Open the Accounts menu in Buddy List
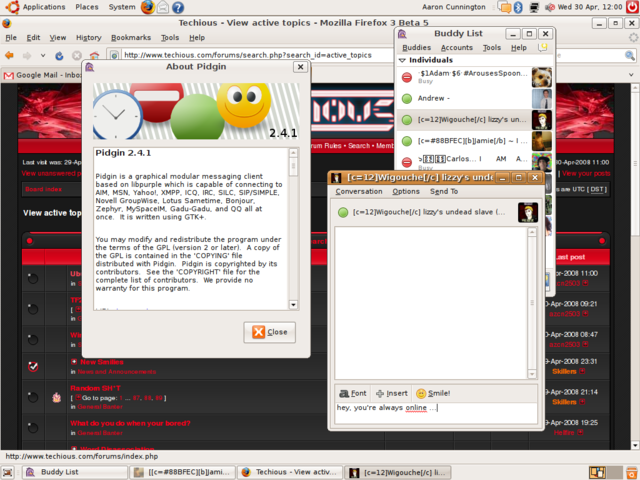The image size is (640, 480). pos(457,48)
